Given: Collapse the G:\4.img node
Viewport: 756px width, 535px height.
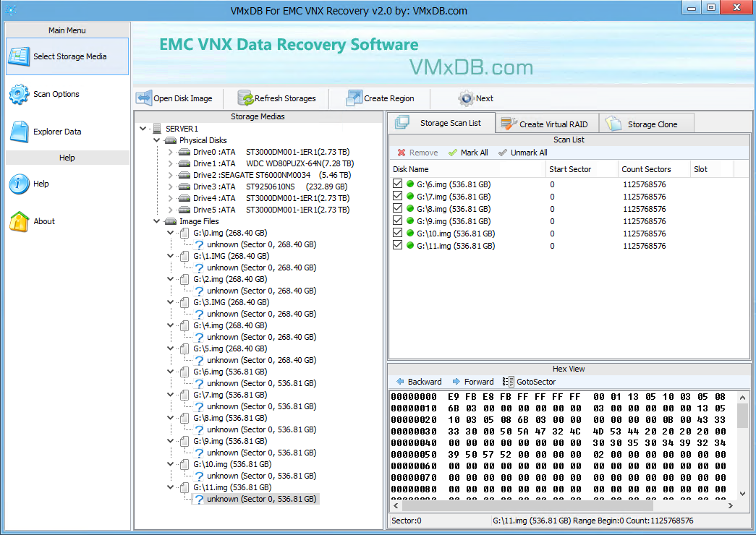Looking at the screenshot, I should point(170,325).
